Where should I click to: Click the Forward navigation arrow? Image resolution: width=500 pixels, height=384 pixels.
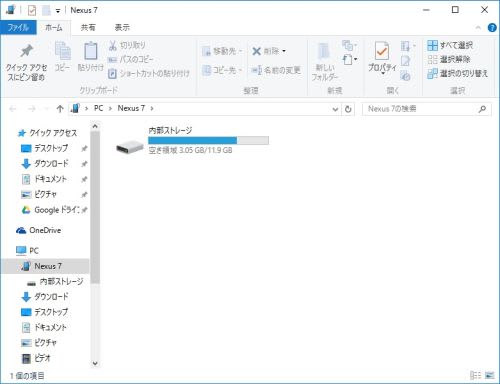[32, 109]
